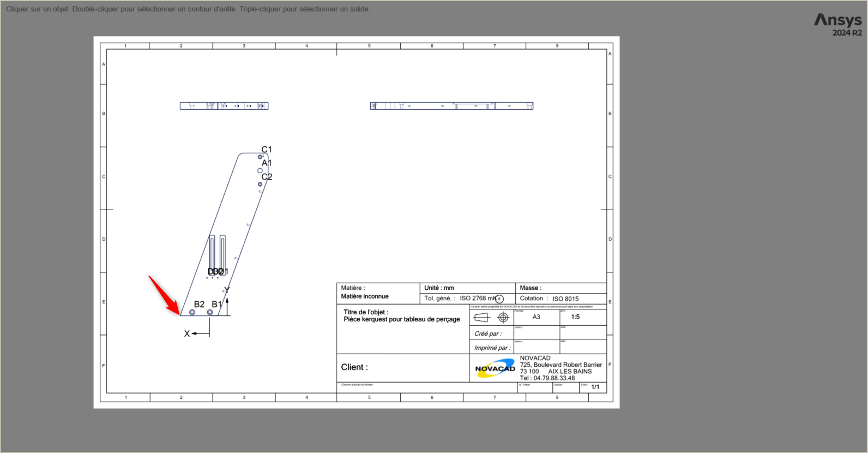Select the A1 hole label

pos(267,163)
